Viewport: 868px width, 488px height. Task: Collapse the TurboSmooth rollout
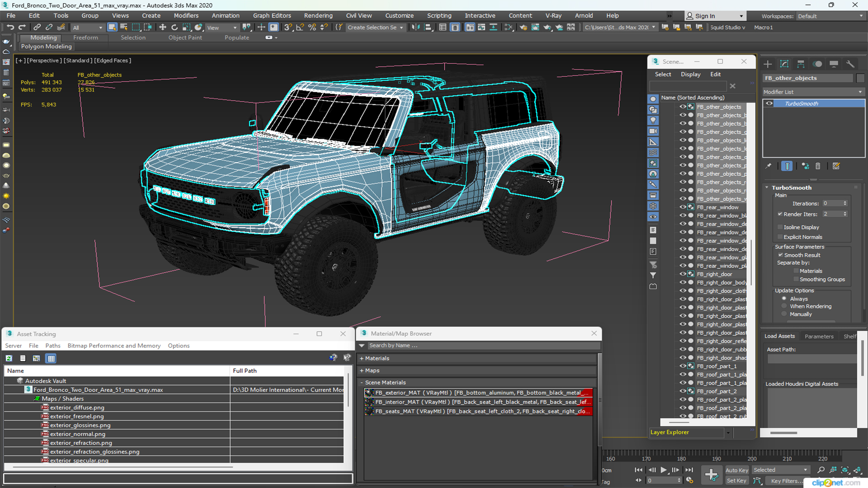[767, 188]
